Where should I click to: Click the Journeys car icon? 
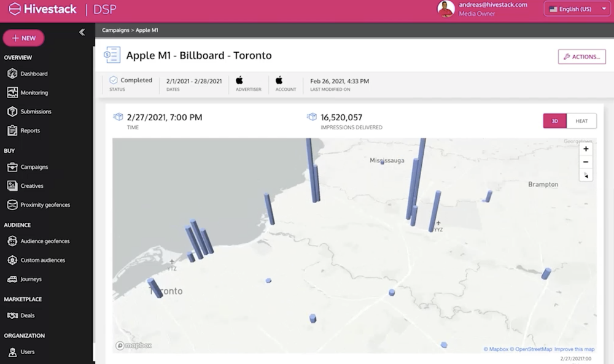(x=12, y=279)
